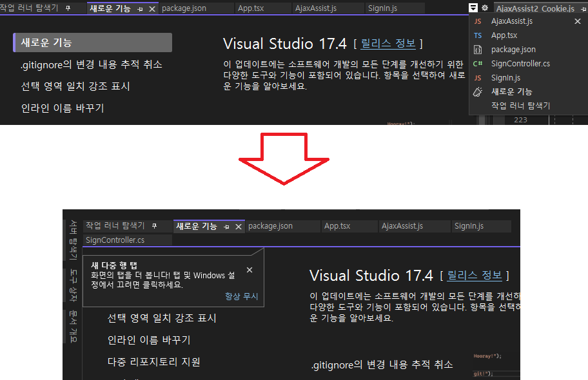
Task: Select 인라인 이름 바꾸기 in upper screenshot
Action: (63, 108)
